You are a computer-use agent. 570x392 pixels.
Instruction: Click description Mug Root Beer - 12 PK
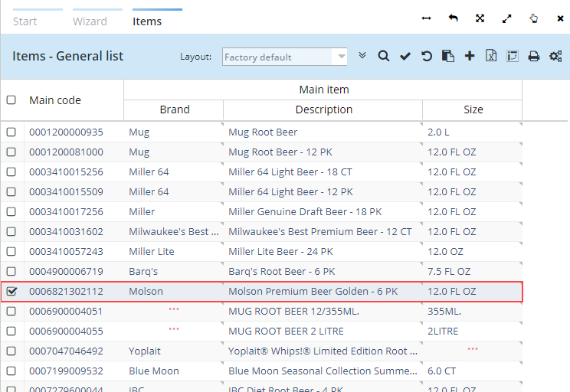(x=280, y=152)
